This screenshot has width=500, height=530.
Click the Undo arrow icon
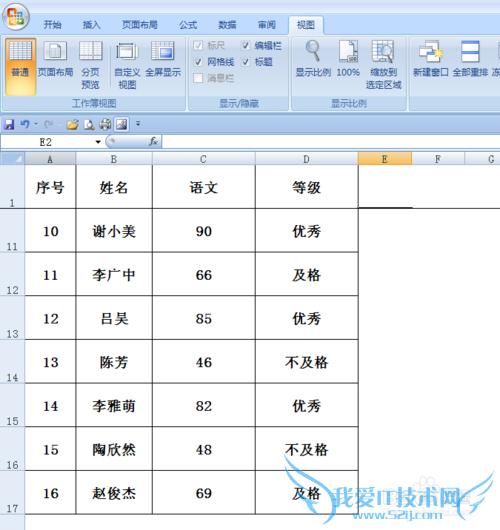pos(25,124)
